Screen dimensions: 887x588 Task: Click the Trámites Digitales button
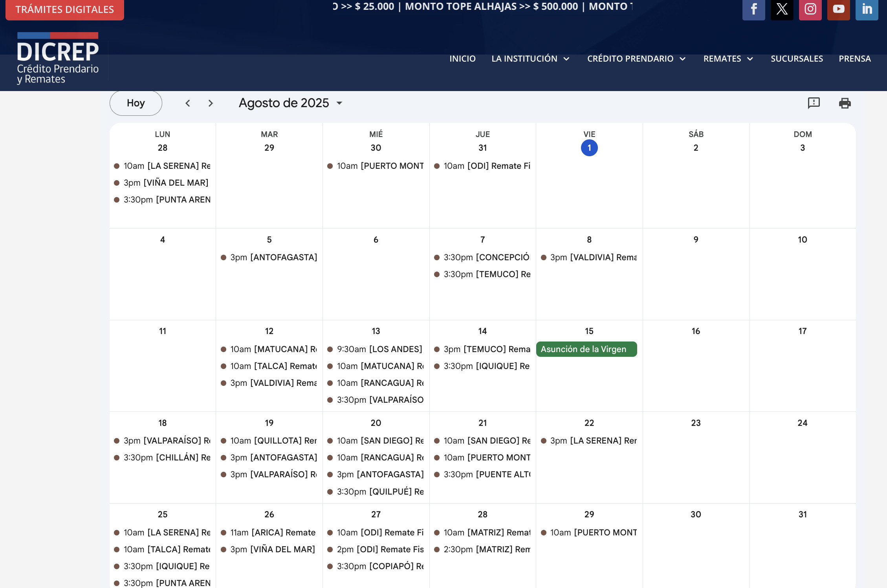(65, 9)
